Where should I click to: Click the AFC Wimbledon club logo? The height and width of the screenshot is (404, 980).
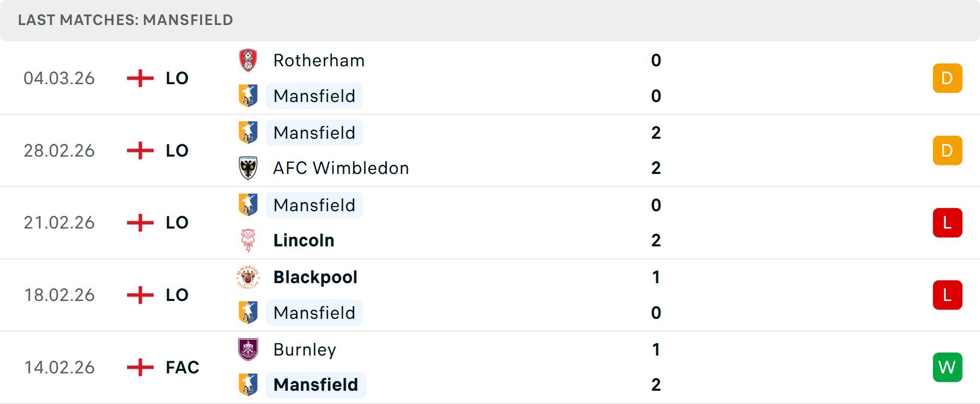[x=249, y=168]
